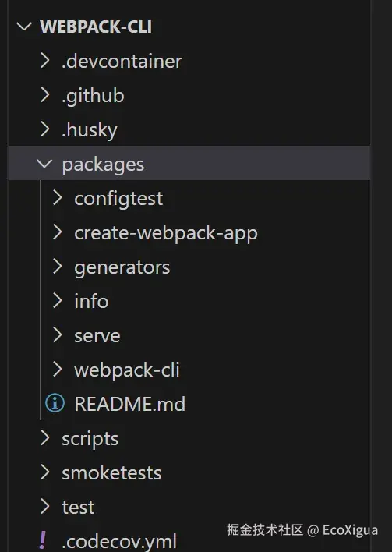Expand the .devcontainer folder chevron

pos(45,61)
